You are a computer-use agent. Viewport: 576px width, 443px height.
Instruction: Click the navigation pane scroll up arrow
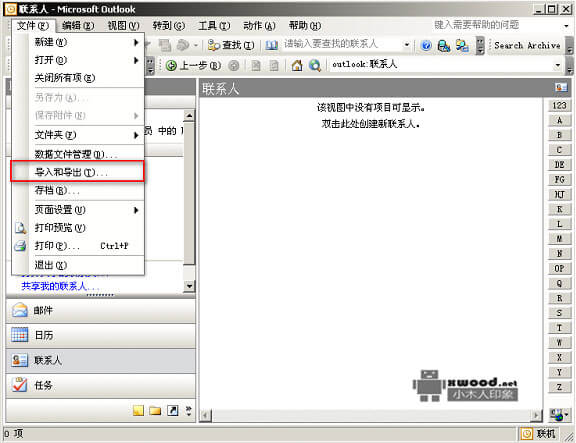pyautogui.click(x=189, y=116)
